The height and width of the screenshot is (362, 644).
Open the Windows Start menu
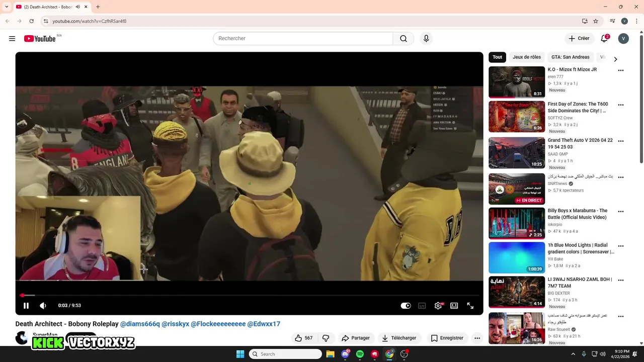[x=240, y=354]
